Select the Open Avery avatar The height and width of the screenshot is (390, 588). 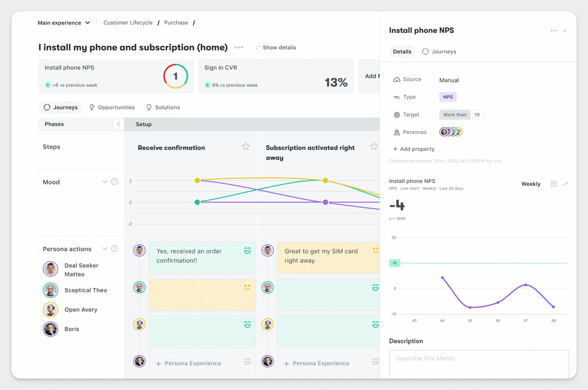[51, 310]
